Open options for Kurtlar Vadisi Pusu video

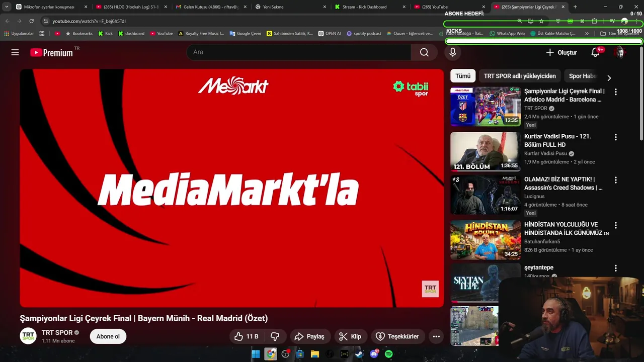pyautogui.click(x=615, y=137)
